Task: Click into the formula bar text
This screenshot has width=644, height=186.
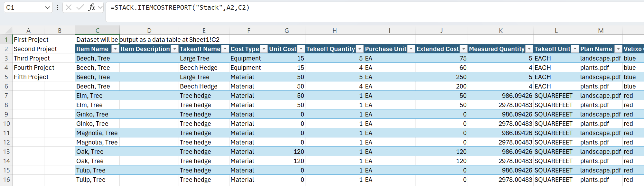Action: [x=322, y=8]
